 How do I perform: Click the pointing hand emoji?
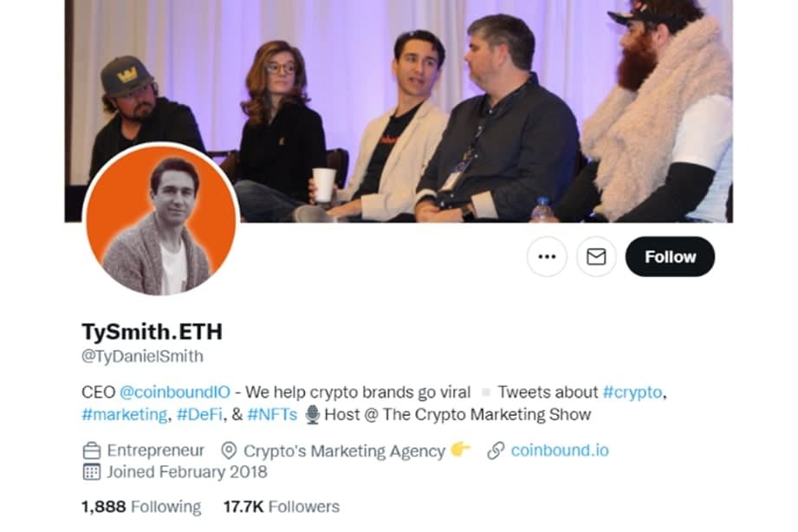click(x=461, y=450)
